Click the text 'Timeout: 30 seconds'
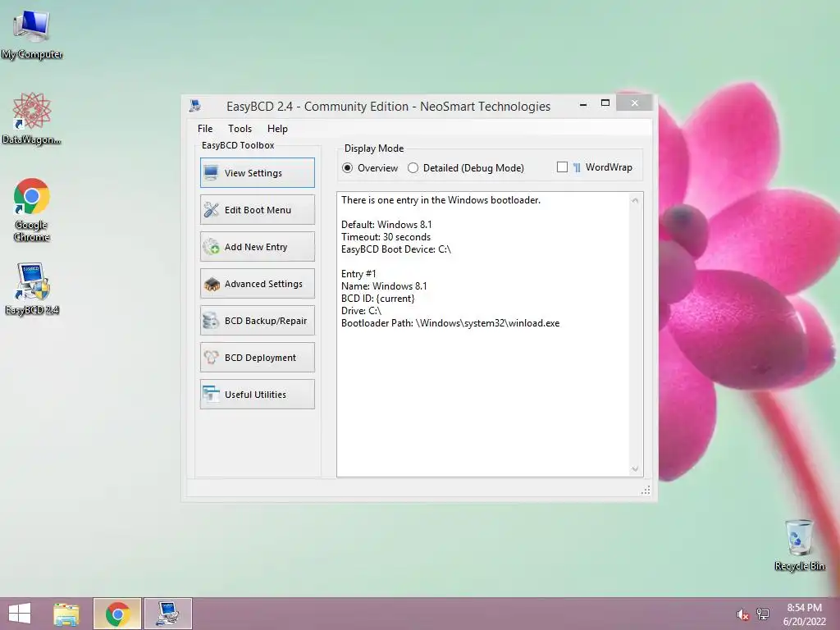The height and width of the screenshot is (630, 840). tap(386, 237)
